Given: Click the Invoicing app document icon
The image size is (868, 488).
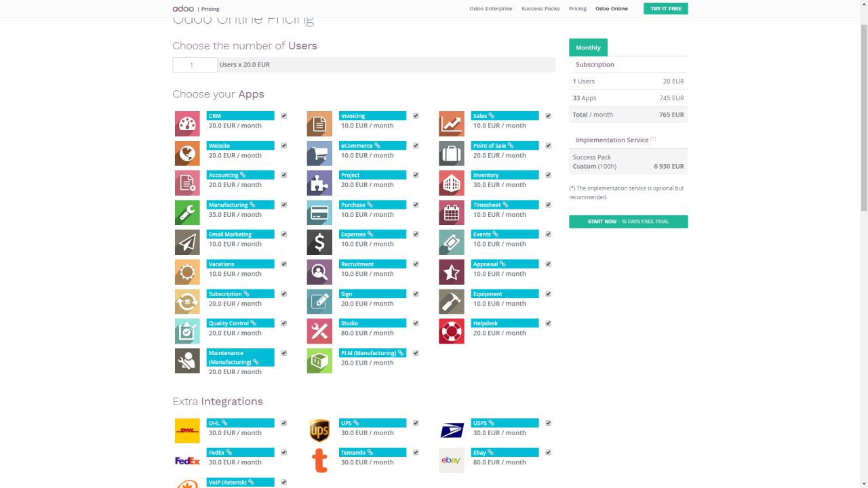Looking at the screenshot, I should tap(319, 124).
